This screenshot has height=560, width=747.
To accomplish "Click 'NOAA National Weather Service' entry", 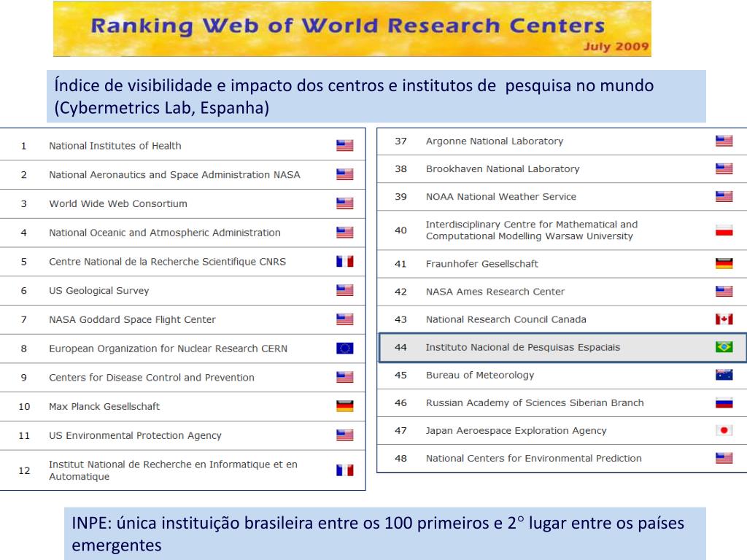I will click(500, 197).
